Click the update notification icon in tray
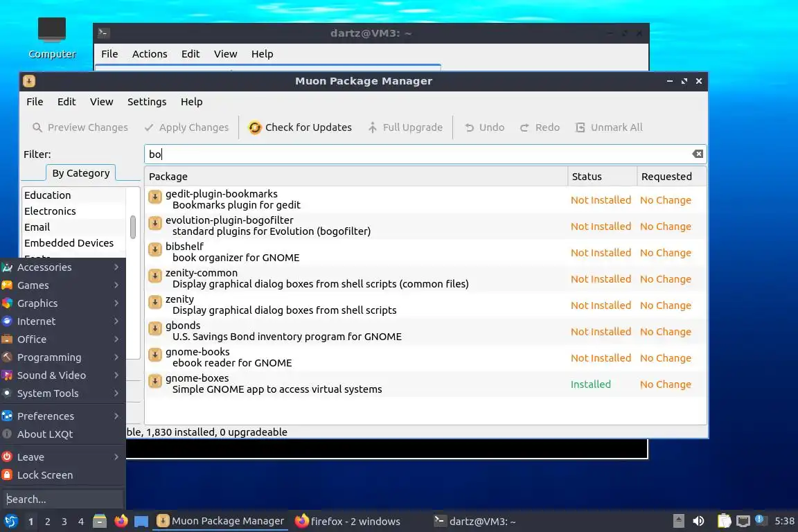Screen dimensions: 798x532 [x=760, y=520]
